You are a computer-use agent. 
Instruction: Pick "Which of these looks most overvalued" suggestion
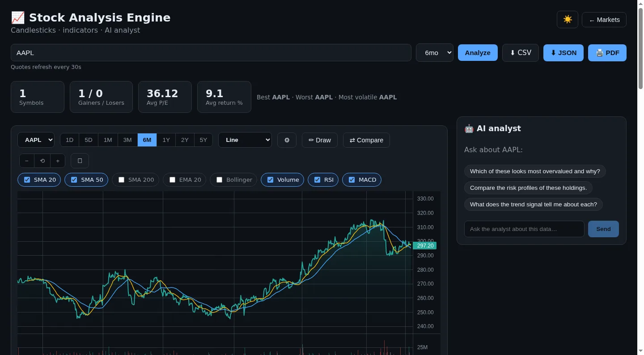[x=535, y=171]
